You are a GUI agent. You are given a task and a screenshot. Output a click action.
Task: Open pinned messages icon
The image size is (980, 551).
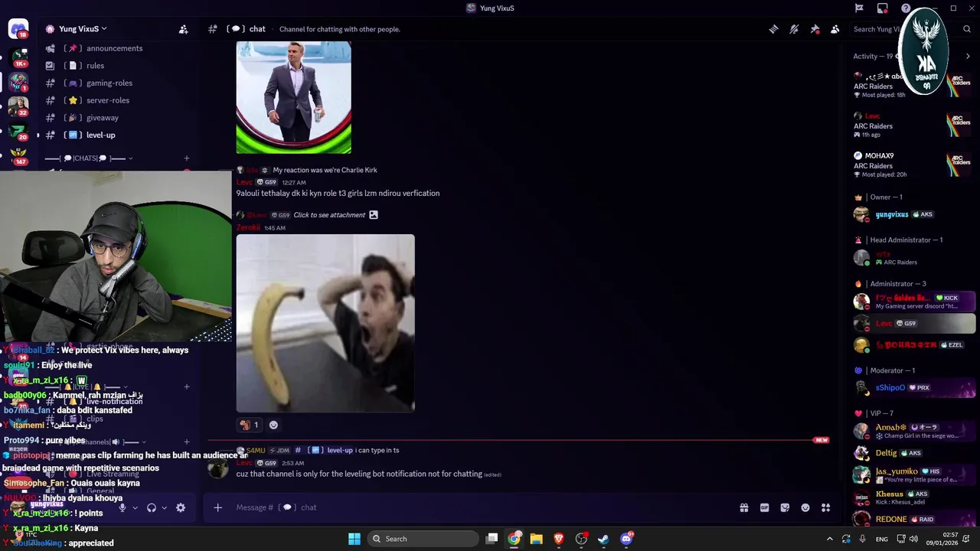coord(815,29)
